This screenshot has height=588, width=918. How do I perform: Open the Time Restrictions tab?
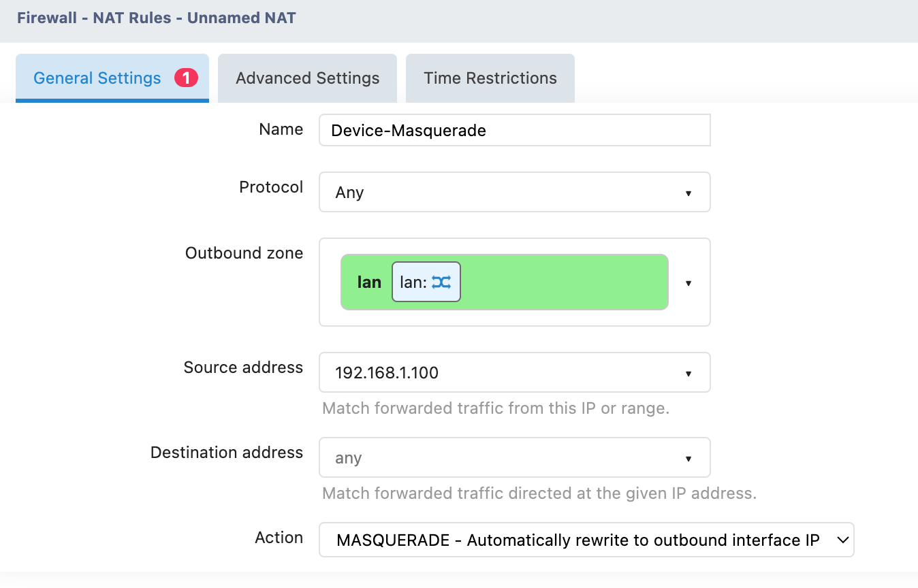point(490,78)
